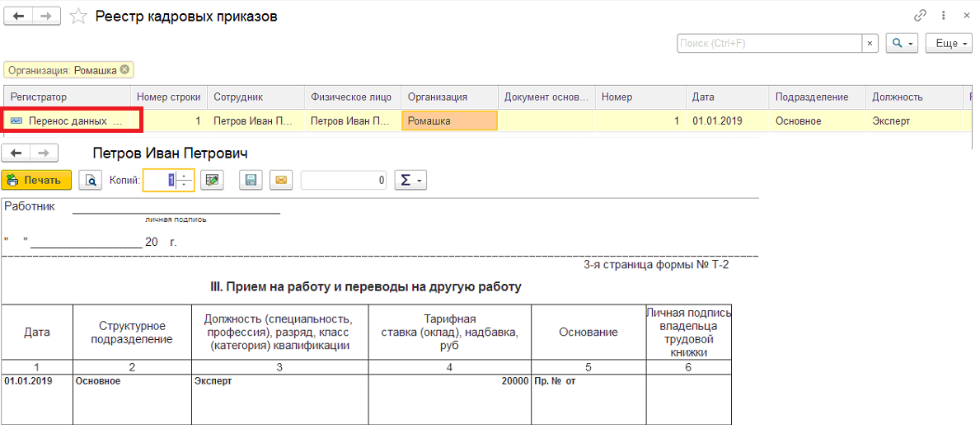Open print preview magnifier icon
The width and height of the screenshot is (980, 434).
pyautogui.click(x=91, y=180)
